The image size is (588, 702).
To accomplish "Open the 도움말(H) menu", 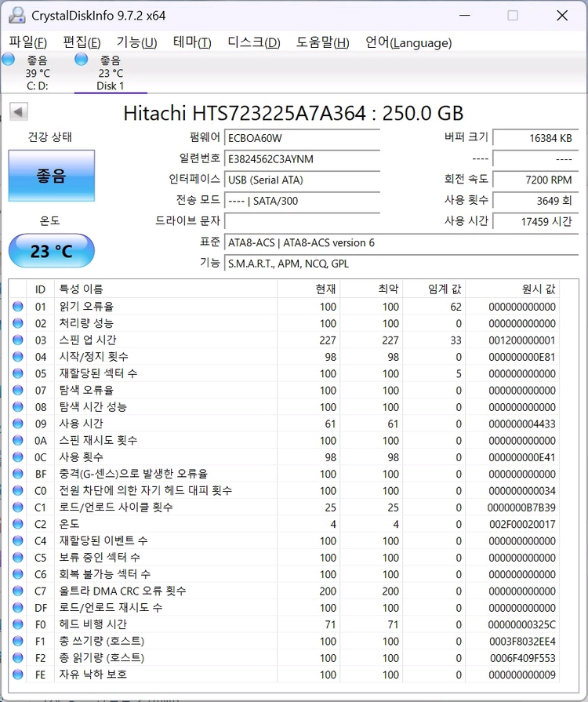I will (322, 42).
